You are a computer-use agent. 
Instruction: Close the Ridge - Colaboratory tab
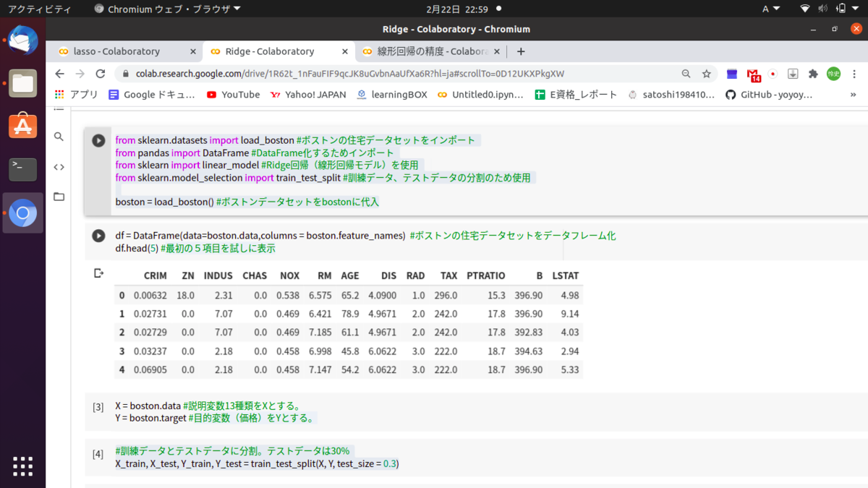pos(345,51)
